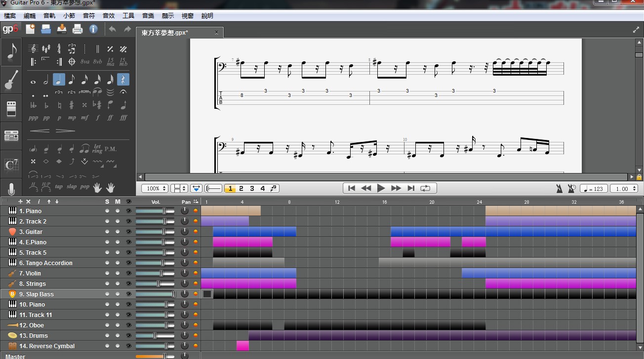
Task: Set mezzo-forte mf dynamic
Action: (84, 118)
